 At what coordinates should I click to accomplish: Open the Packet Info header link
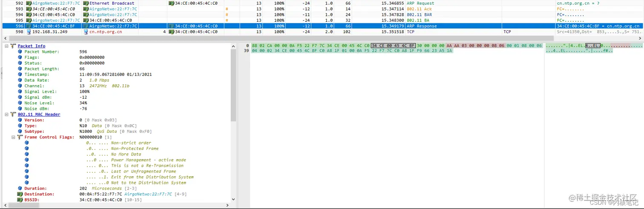[x=32, y=46]
